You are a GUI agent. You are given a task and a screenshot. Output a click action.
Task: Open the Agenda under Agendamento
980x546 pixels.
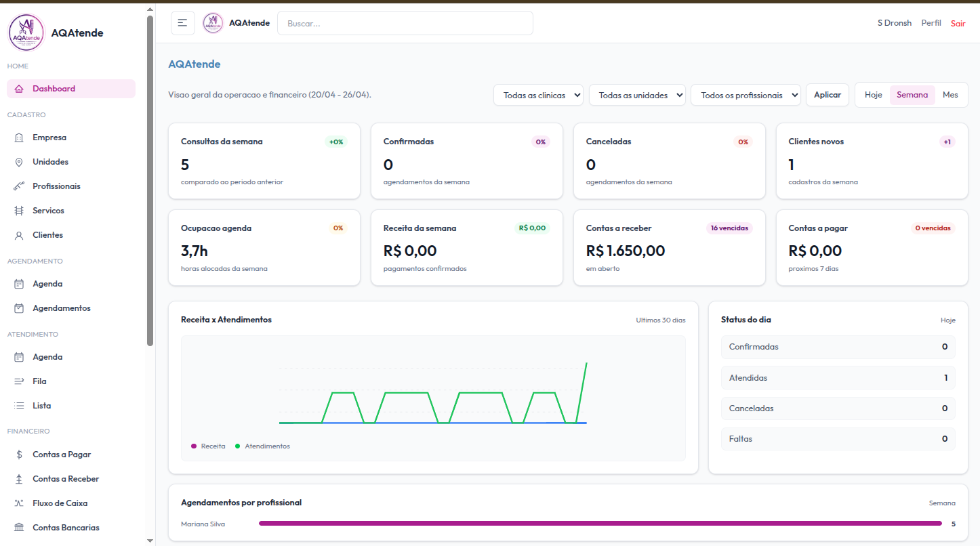[x=47, y=283]
